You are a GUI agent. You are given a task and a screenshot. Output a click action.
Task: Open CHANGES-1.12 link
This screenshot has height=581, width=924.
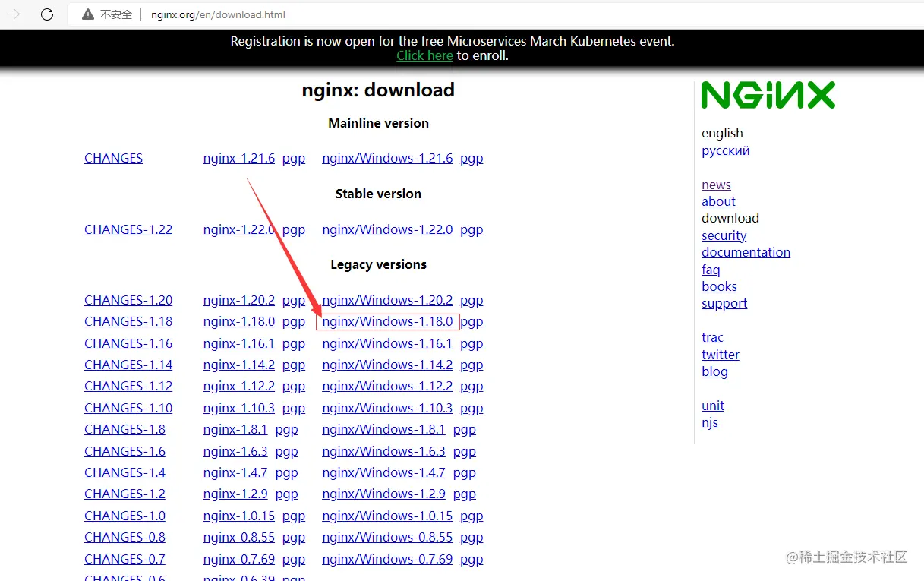coord(128,386)
